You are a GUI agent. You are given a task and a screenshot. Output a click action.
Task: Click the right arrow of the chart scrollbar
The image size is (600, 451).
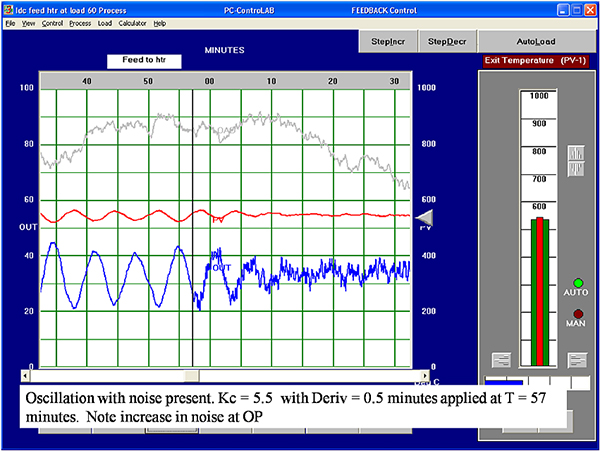[x=425, y=376]
